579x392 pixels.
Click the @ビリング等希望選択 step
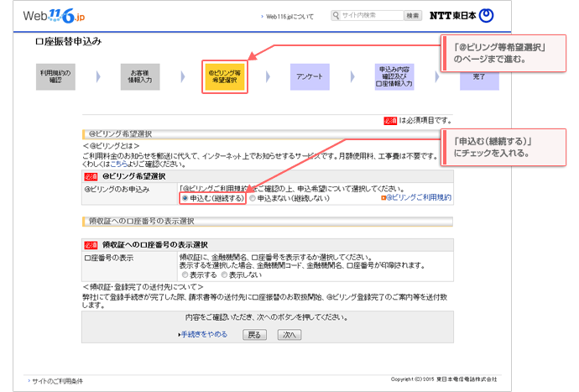click(x=224, y=76)
